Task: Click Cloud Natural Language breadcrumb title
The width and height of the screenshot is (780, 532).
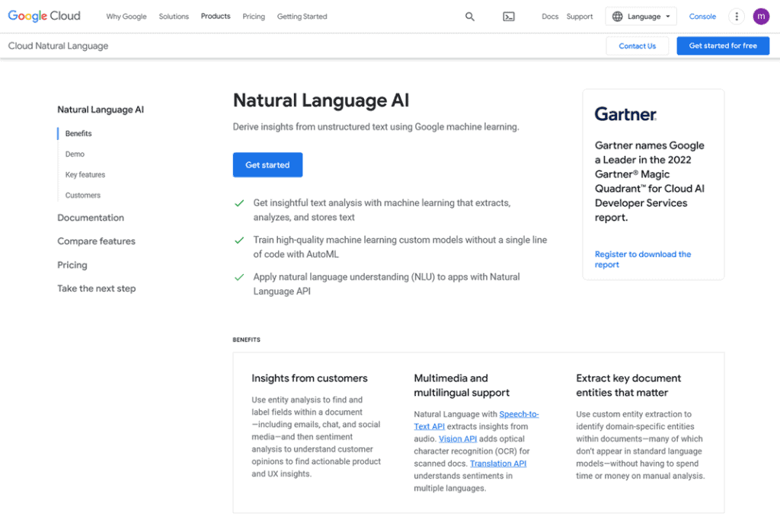Action: [x=58, y=46]
